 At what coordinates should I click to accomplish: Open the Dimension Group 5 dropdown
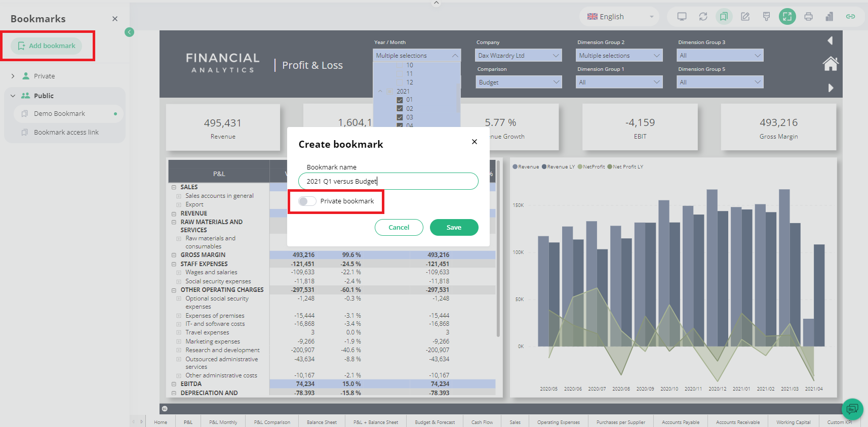pyautogui.click(x=720, y=82)
